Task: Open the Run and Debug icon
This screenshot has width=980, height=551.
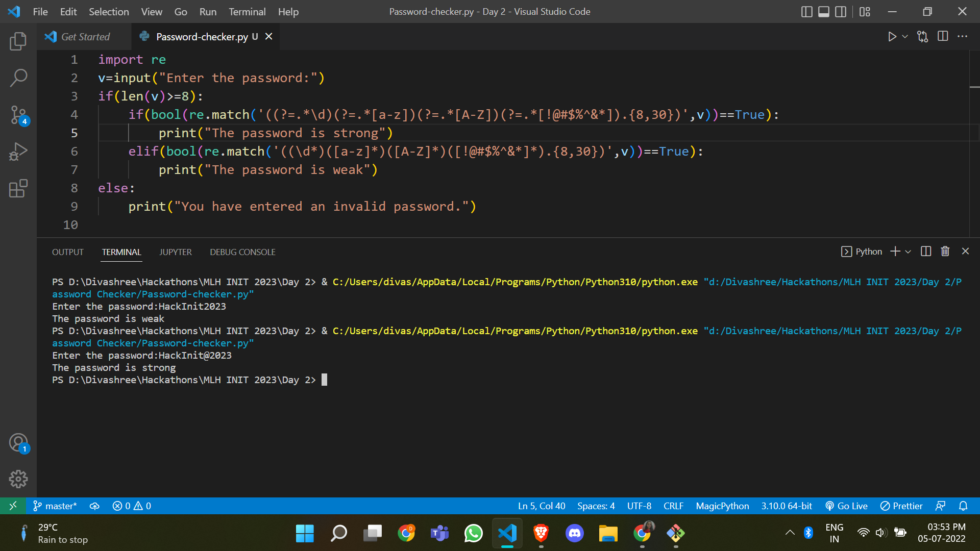Action: 18,152
